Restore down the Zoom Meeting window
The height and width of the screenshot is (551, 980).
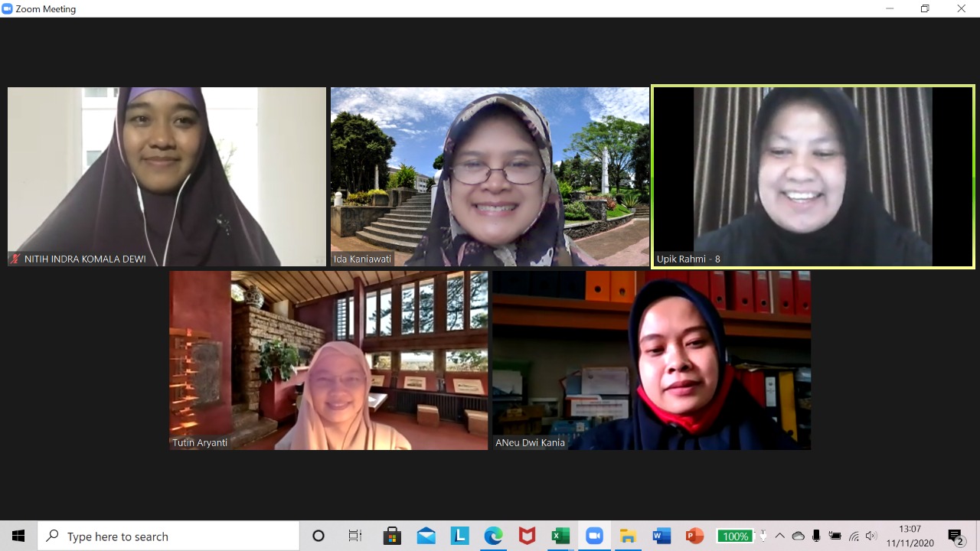pyautogui.click(x=925, y=9)
